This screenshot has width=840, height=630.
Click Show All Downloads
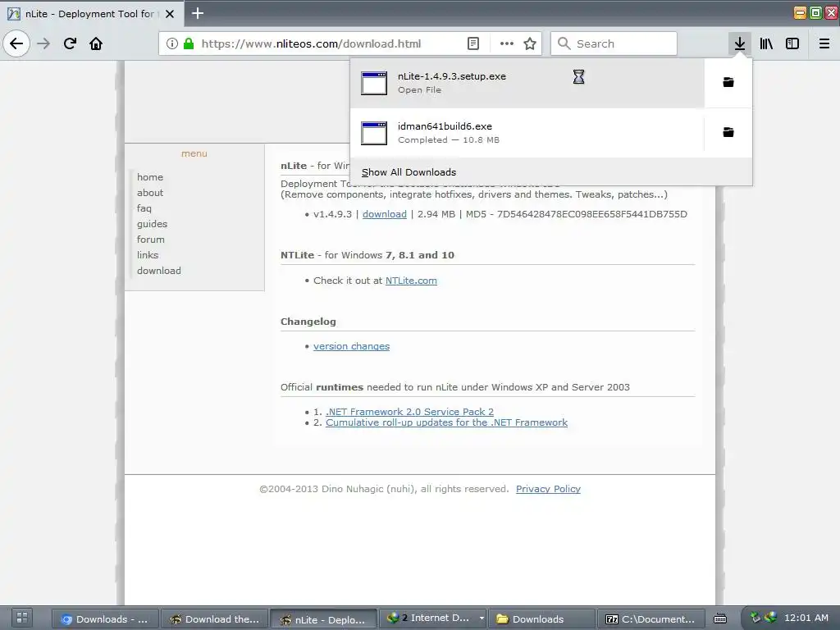pos(409,172)
